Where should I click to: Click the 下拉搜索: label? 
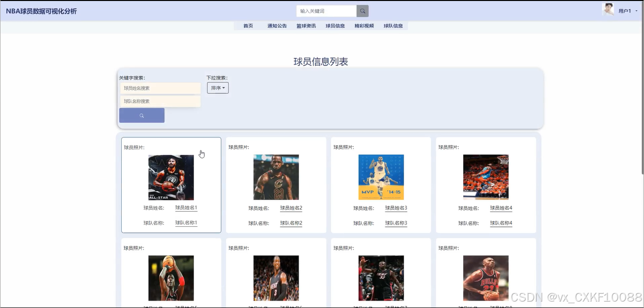pos(217,78)
